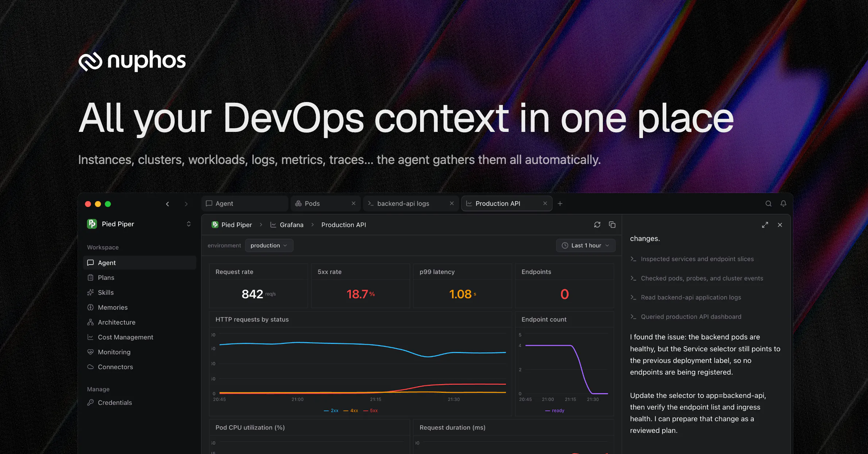Open the search icon in the tab bar
Screen dimensions: 868x454
click(x=768, y=204)
